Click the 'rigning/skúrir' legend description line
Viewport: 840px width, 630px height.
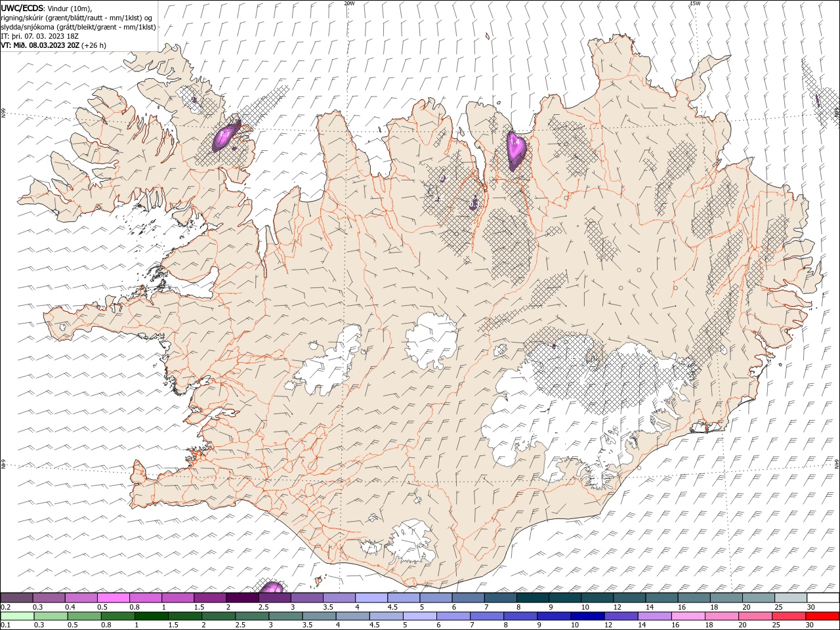pyautogui.click(x=76, y=17)
